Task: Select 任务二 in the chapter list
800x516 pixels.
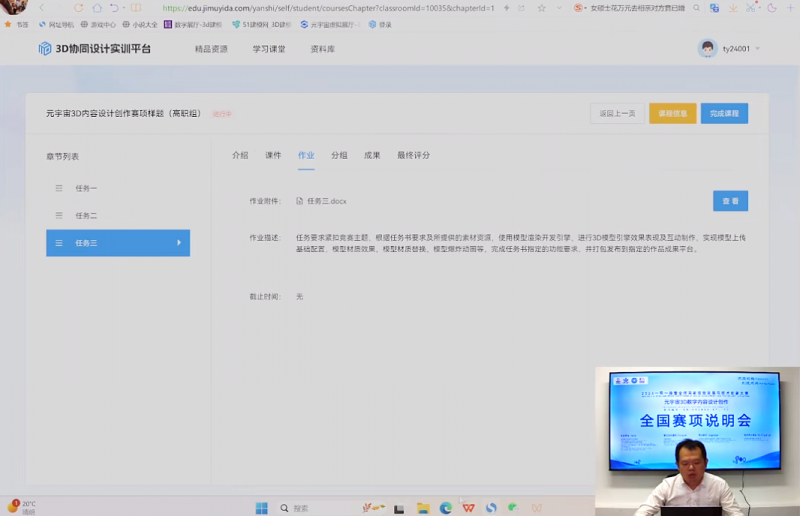Action: (86, 216)
